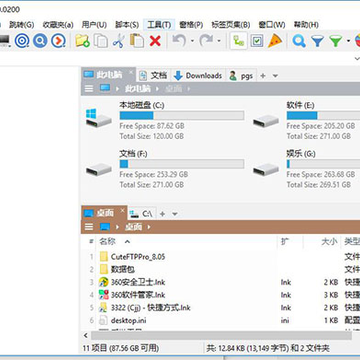Click the horizontal scrollbar track in file list
Viewport: 360px width, 360px height.
point(221,335)
